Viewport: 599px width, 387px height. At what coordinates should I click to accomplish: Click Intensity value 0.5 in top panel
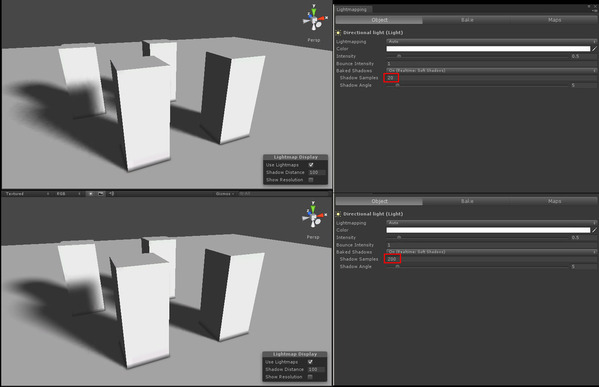coord(583,56)
